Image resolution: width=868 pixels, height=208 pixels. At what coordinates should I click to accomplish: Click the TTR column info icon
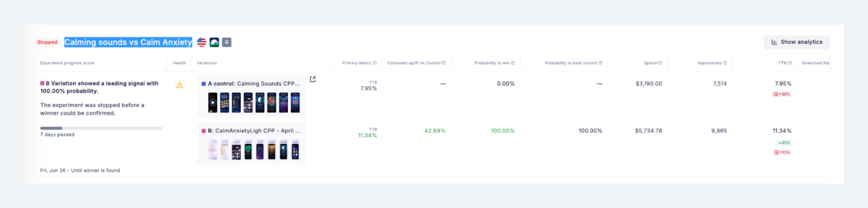point(790,63)
